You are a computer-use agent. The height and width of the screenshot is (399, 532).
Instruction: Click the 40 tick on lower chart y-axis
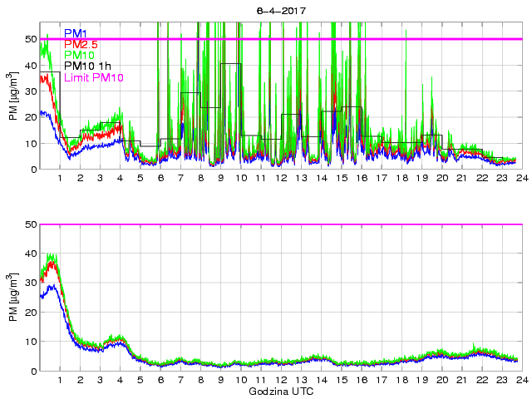coord(29,254)
